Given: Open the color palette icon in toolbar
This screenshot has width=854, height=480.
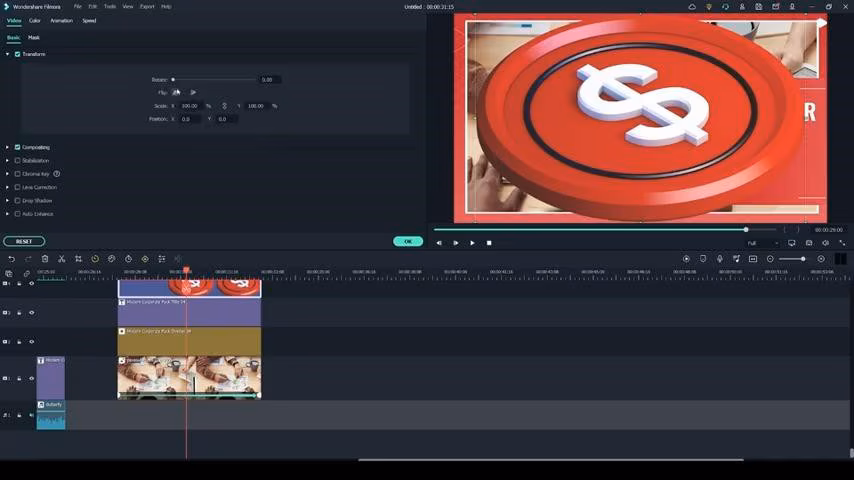Looking at the screenshot, I should coord(112,259).
